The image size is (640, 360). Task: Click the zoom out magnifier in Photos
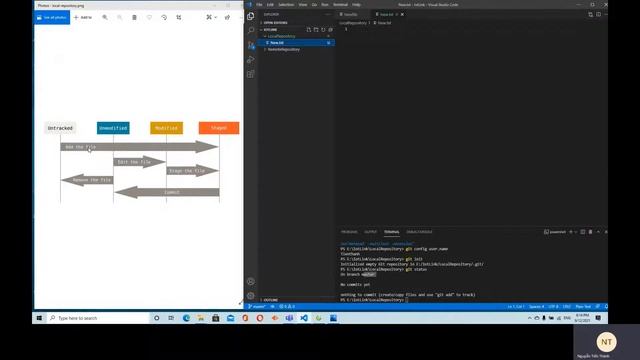pos(120,18)
